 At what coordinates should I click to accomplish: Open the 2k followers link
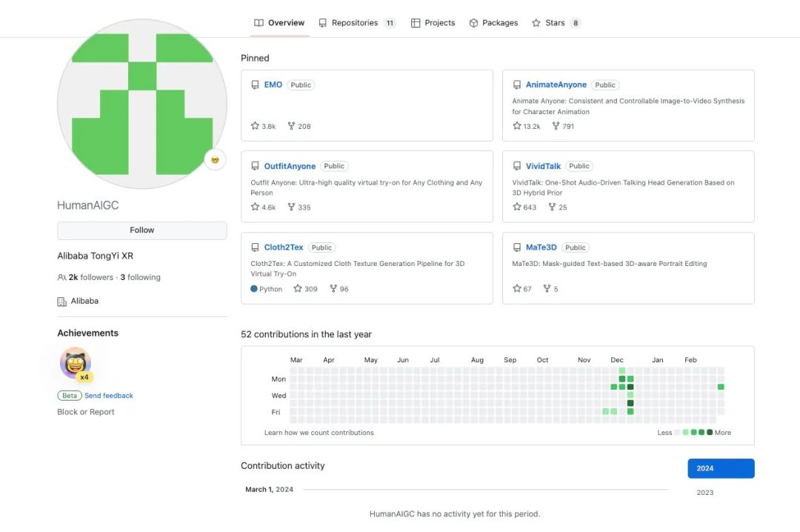click(91, 277)
